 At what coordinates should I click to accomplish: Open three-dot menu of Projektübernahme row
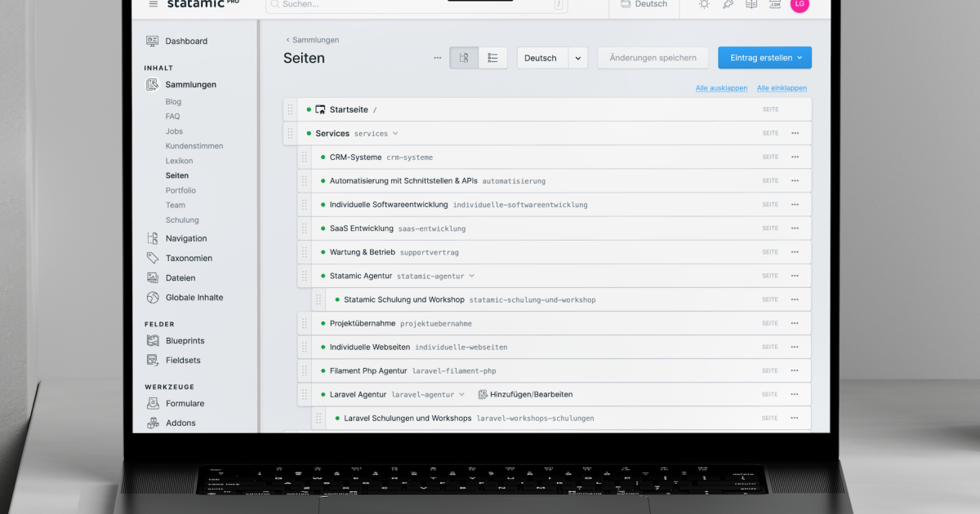point(795,323)
